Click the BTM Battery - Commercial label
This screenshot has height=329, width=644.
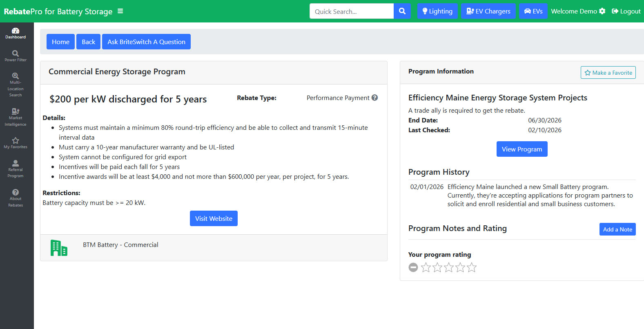pyautogui.click(x=120, y=245)
